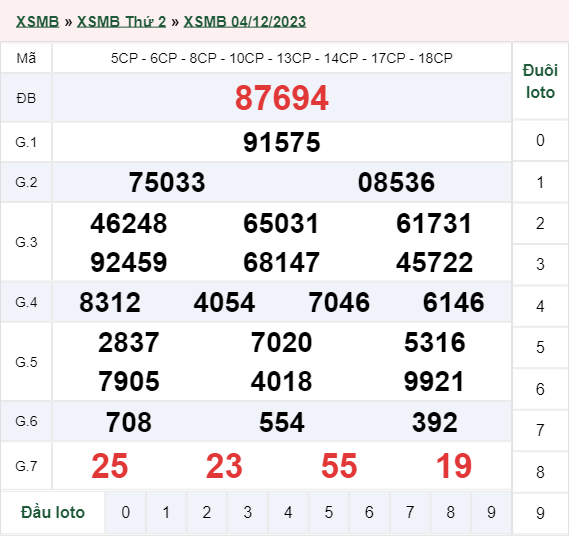Select head loto digit 9
569x536 pixels.
click(x=491, y=512)
